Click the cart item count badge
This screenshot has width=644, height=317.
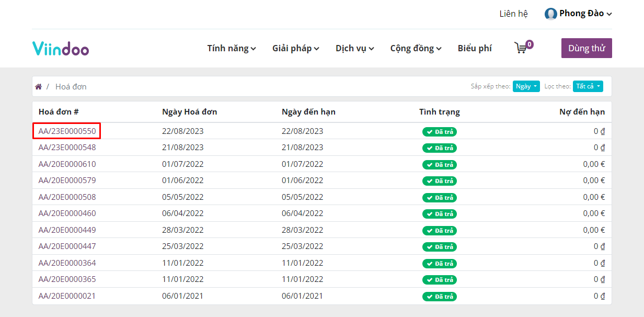point(530,44)
